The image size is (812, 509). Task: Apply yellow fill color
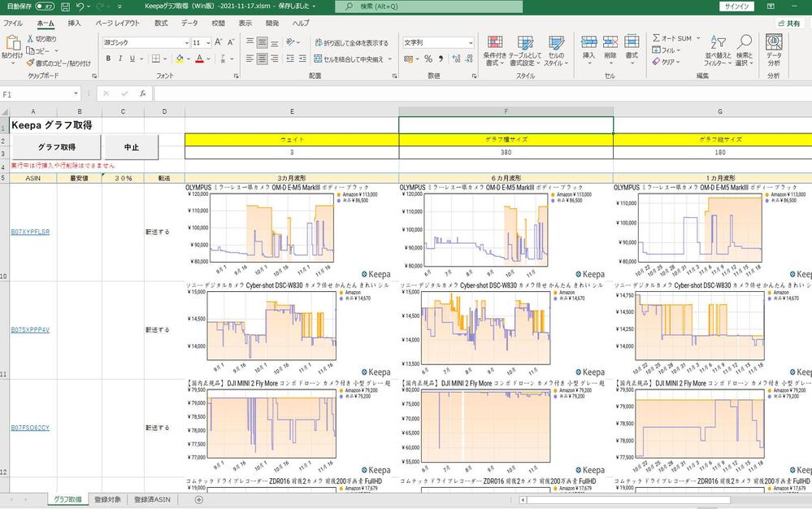179,59
